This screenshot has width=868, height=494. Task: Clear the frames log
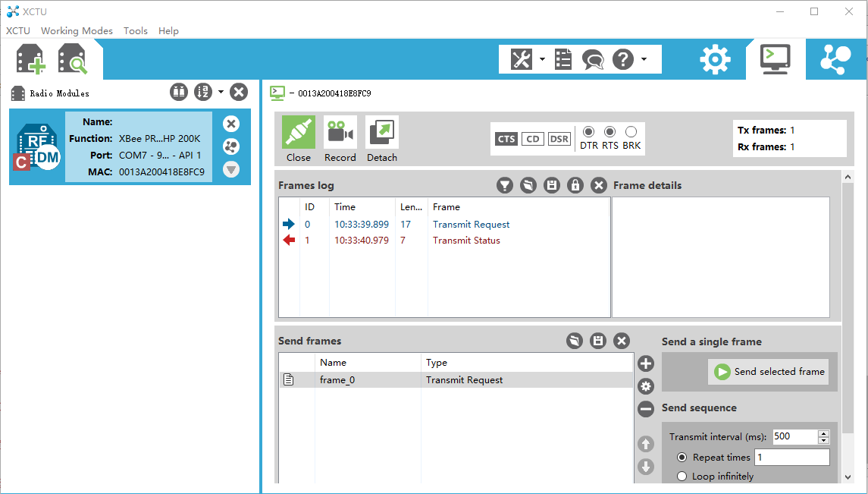point(598,185)
